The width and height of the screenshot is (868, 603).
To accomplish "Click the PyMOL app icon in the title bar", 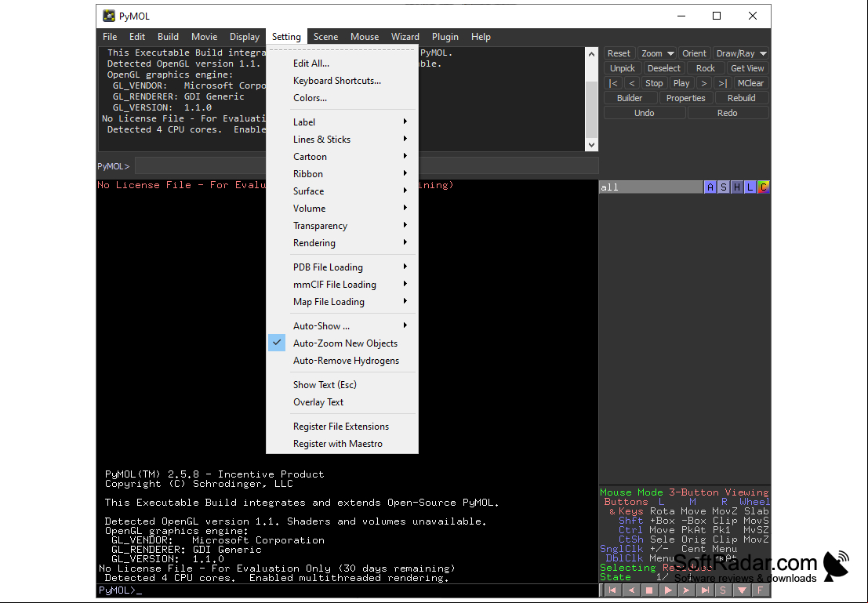I will 109,16.
